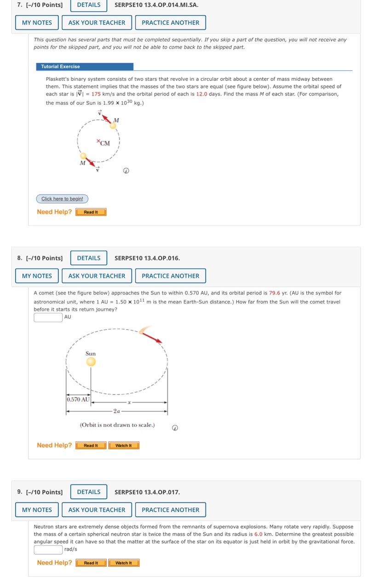The width and height of the screenshot is (367, 588).
Task: Click here to begin the tutorial exercise
Action: point(62,198)
